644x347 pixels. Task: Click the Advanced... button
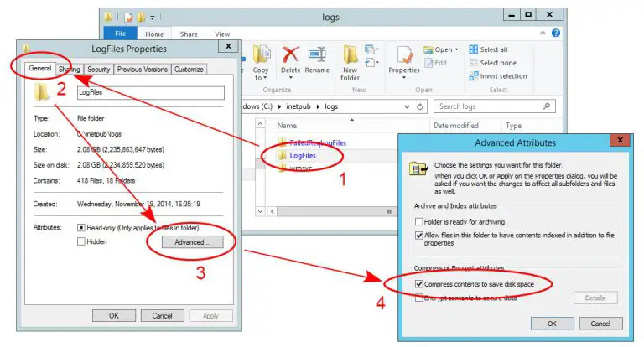[x=192, y=242]
